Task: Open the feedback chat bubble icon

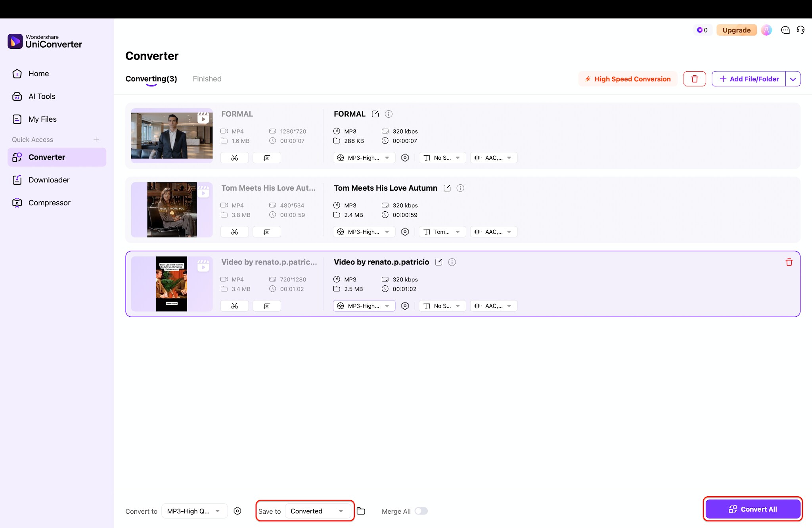Action: point(785,30)
